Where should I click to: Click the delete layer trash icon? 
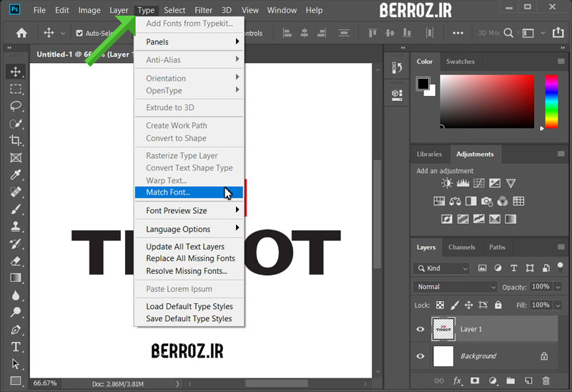point(546,381)
